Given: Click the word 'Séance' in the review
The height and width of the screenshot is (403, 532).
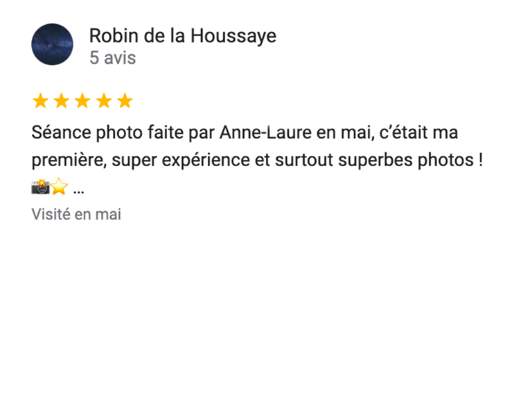Looking at the screenshot, I should (x=61, y=132).
